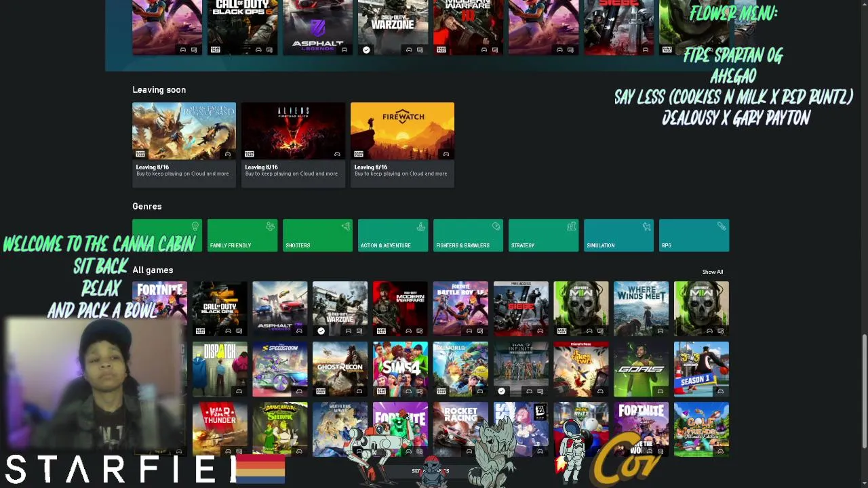
Task: Select Modern Warfare III in the top carousel
Action: pyautogui.click(x=468, y=27)
